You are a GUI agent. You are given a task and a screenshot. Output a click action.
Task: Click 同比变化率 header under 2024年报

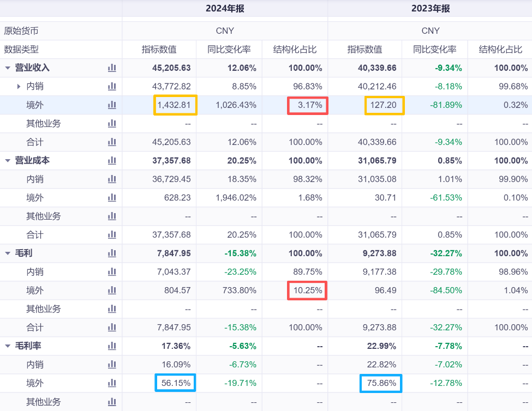click(229, 49)
